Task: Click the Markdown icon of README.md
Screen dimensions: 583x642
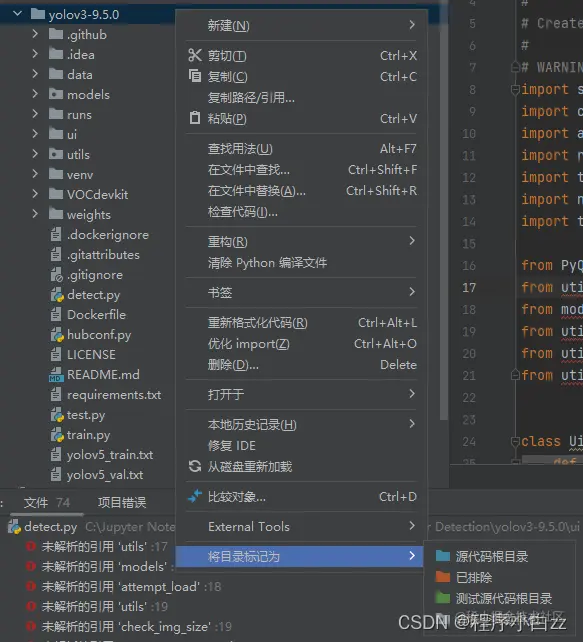Action: tap(56, 375)
